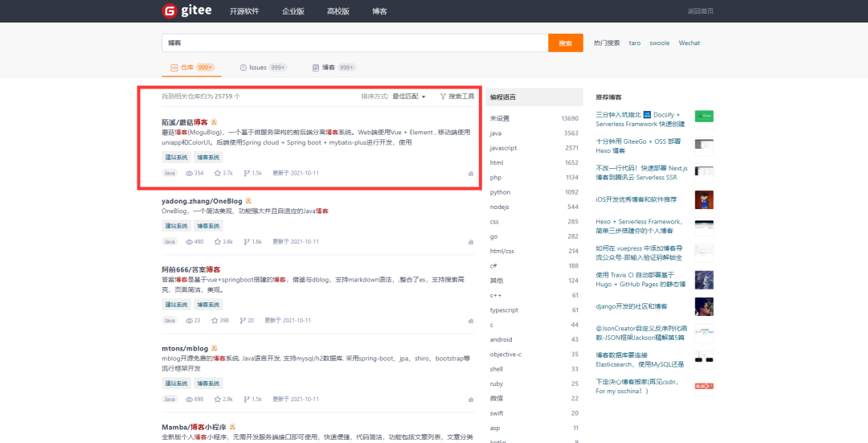Click 博客系统 tag under mtons/mblog

208,384
